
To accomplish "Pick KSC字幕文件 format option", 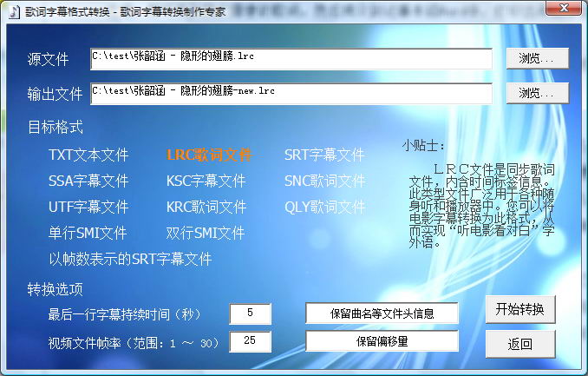I will pos(206,181).
